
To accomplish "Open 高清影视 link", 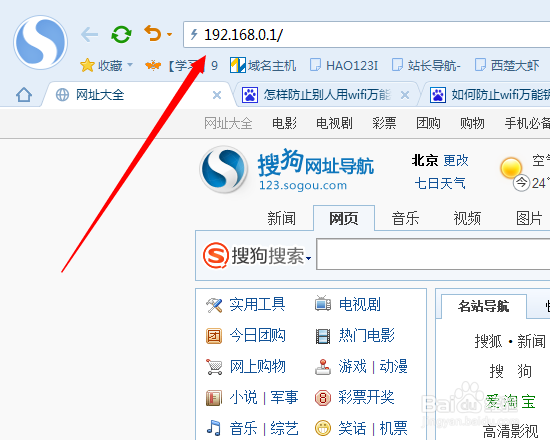I will [510, 431].
